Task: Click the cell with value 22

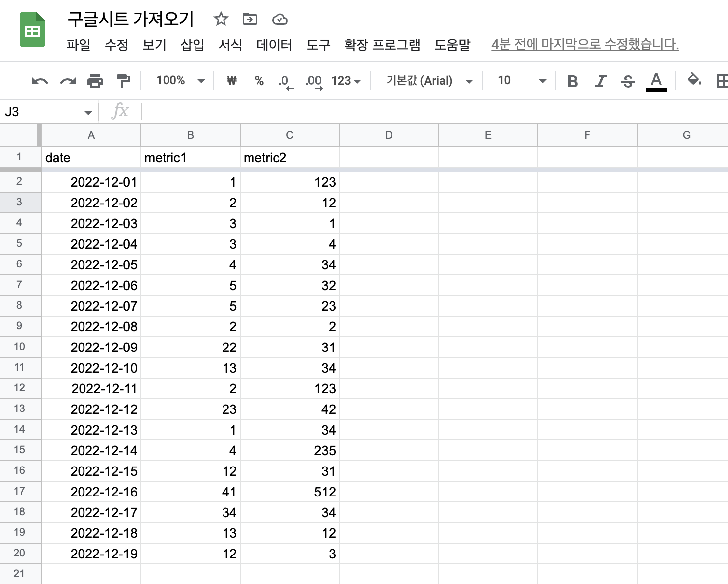Action: [x=191, y=347]
